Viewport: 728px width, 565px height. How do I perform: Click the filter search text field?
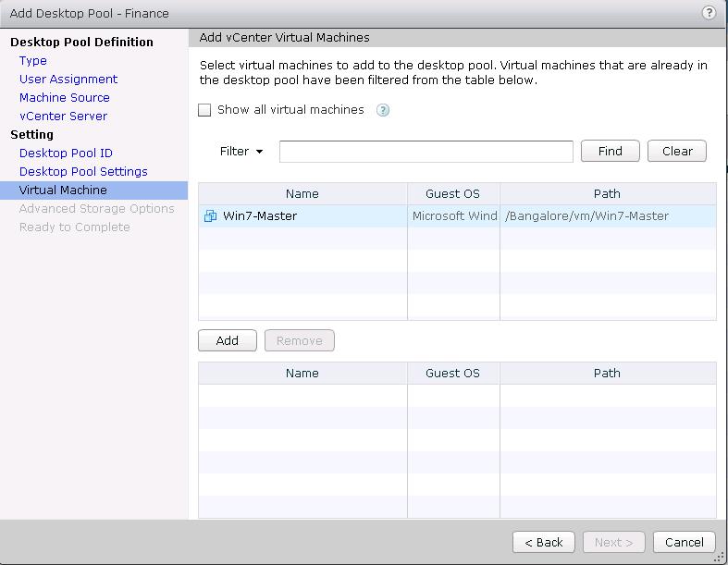click(x=426, y=152)
